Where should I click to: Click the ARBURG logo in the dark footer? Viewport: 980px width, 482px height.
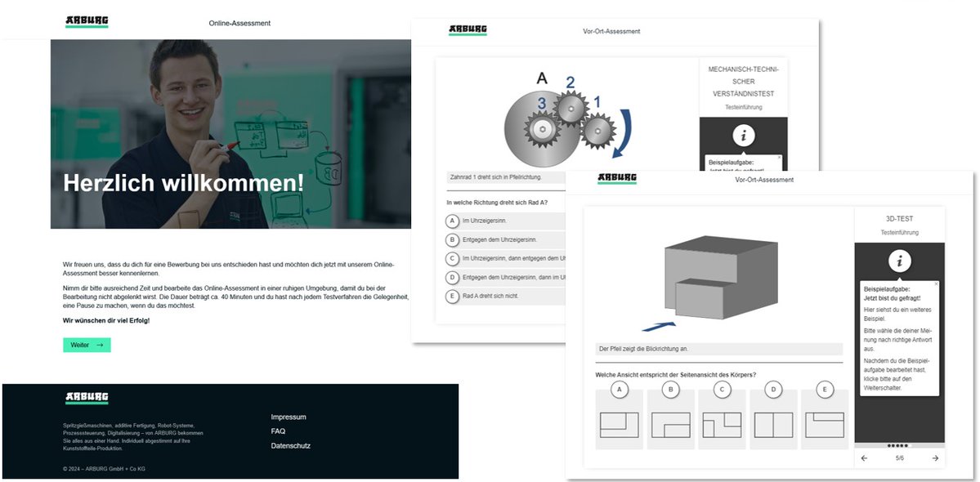87,399
